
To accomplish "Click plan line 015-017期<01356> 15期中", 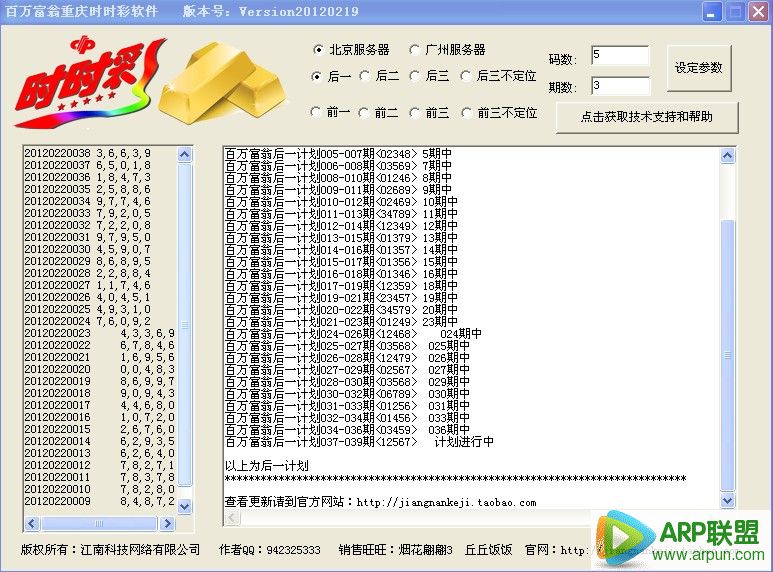I will pos(341,262).
